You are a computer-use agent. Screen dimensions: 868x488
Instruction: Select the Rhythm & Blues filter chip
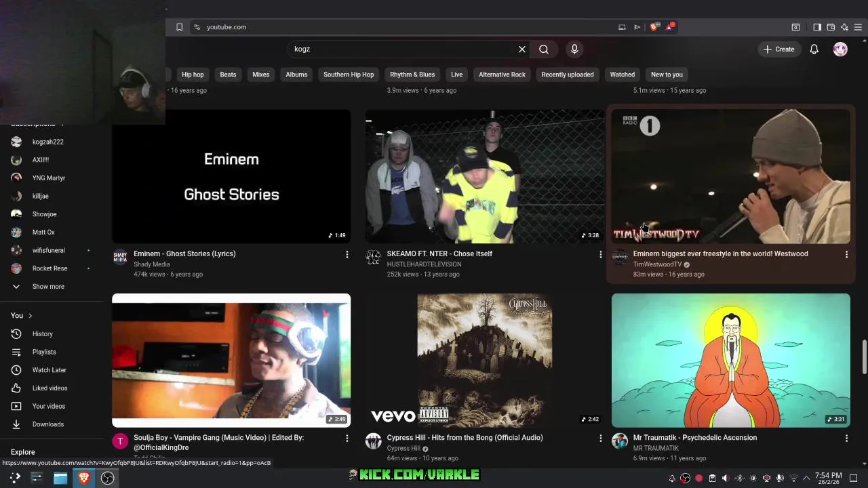pos(412,75)
